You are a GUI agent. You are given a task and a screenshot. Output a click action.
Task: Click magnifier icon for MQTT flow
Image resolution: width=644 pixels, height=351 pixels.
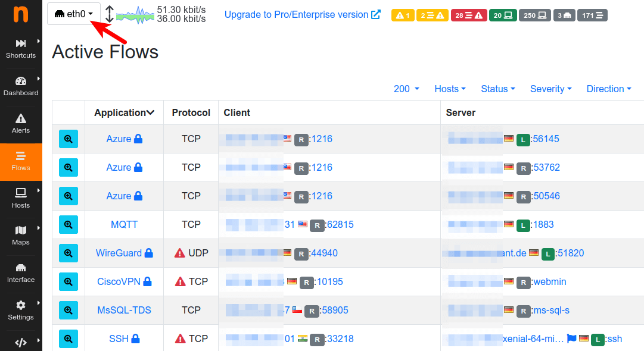click(69, 225)
